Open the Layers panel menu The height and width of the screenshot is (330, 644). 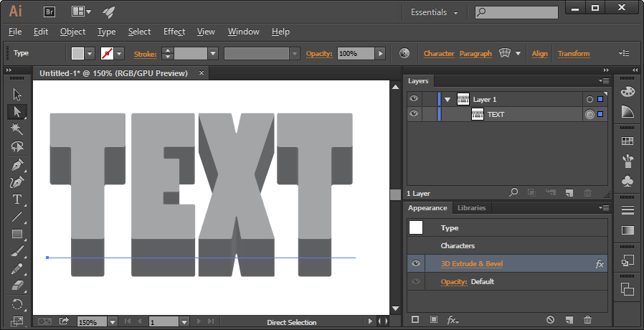tap(604, 81)
